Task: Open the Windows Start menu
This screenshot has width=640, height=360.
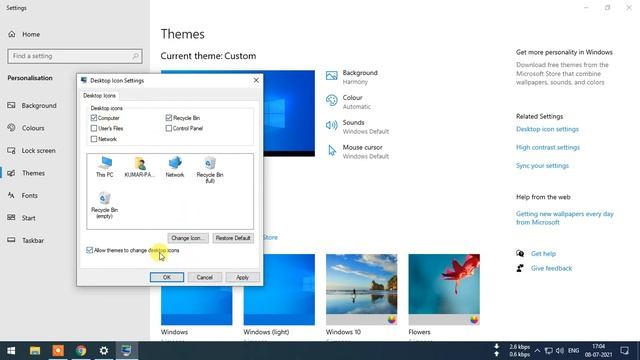Action: [x=11, y=351]
